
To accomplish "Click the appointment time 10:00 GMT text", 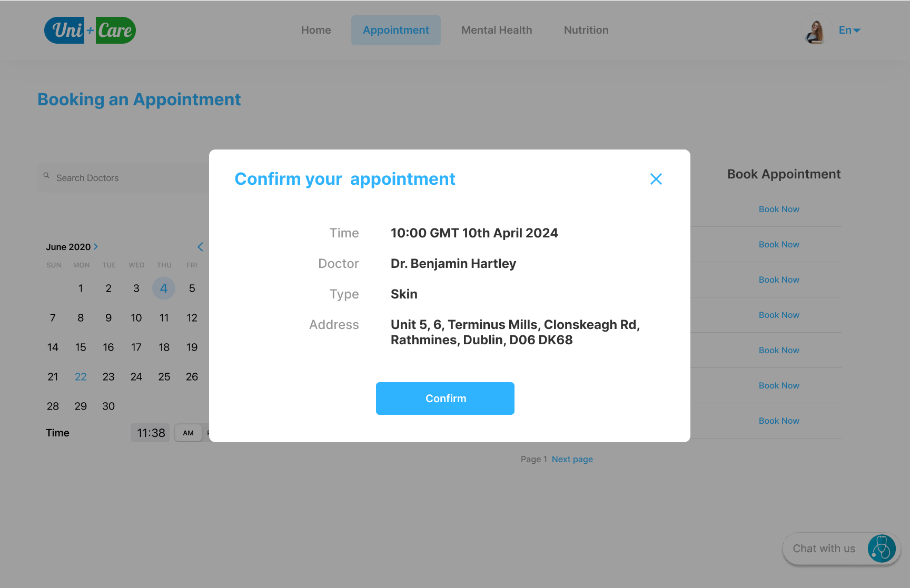I will pos(474,233).
